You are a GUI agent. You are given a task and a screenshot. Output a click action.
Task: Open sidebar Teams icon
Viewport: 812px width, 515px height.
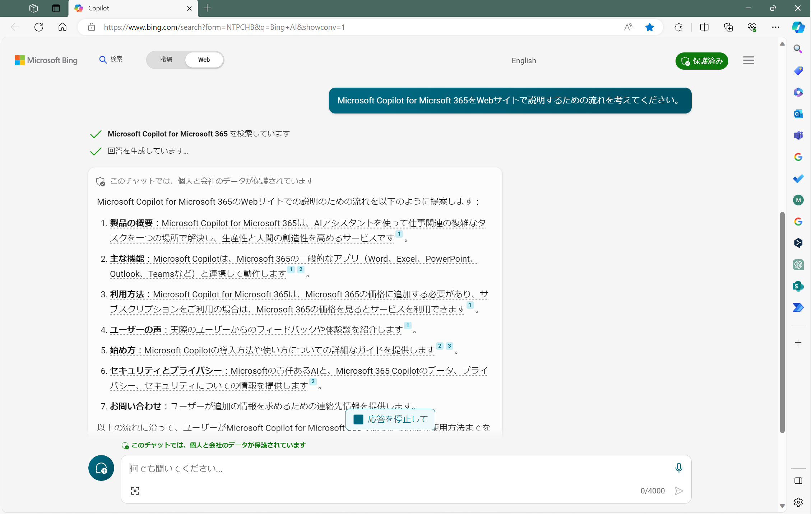798,135
